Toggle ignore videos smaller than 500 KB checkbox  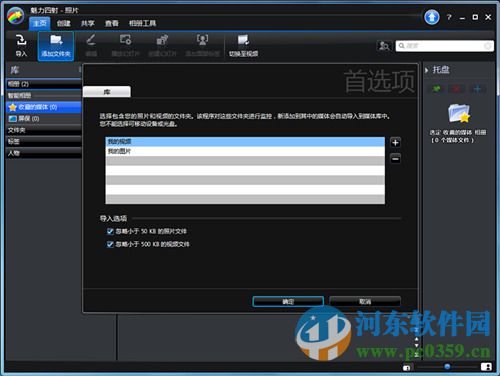pos(110,244)
